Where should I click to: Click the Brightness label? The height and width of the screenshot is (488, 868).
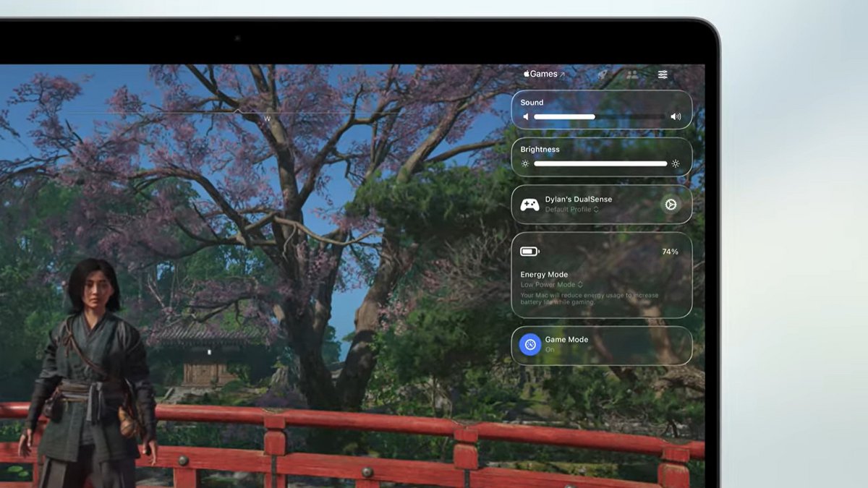click(x=540, y=150)
